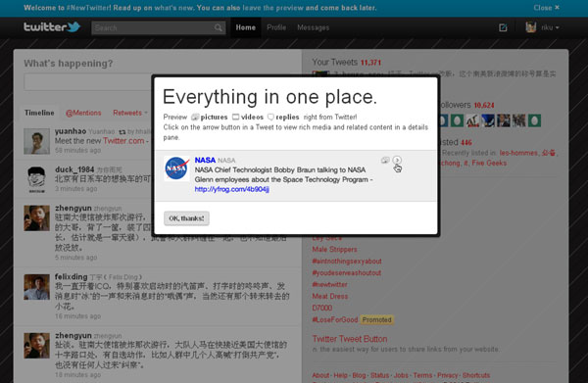Click riku's profile avatar in top bar
Viewport: 588px width, 383px height.
click(530, 27)
